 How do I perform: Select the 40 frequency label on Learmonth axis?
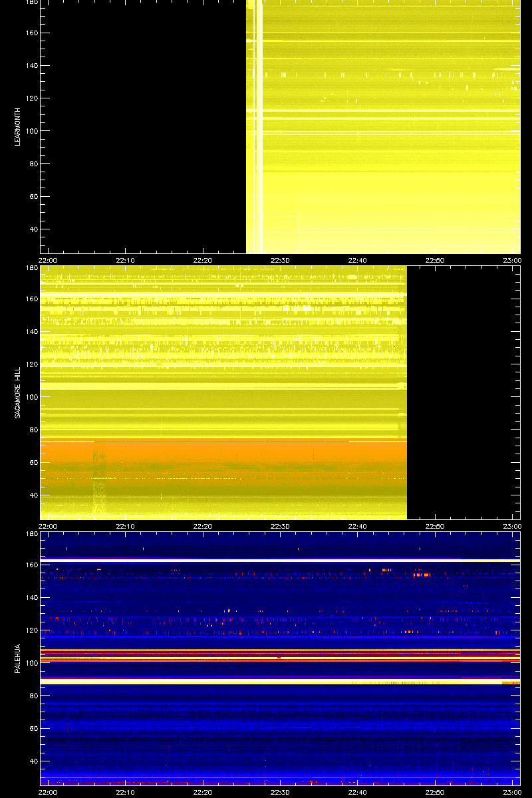pyautogui.click(x=33, y=229)
